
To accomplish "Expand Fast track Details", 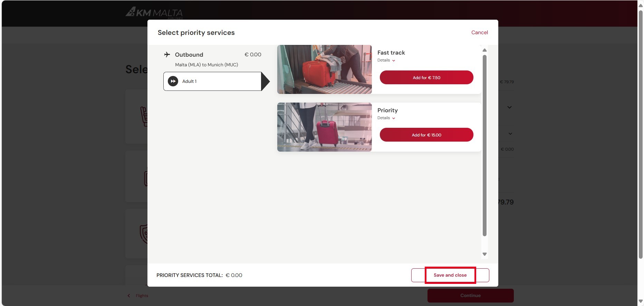I will (386, 60).
